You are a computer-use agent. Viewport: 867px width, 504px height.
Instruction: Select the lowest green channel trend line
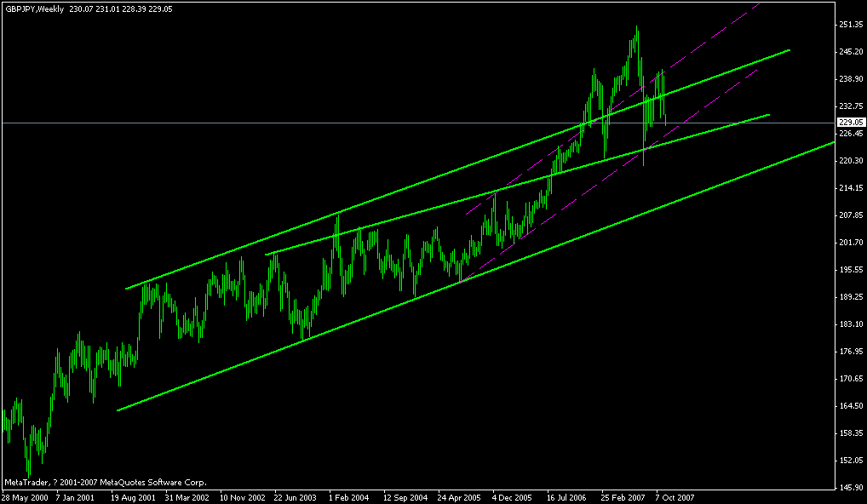pyautogui.click(x=475, y=277)
